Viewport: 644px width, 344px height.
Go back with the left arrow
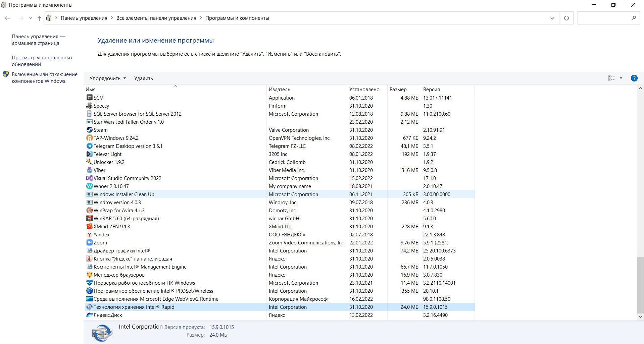8,18
